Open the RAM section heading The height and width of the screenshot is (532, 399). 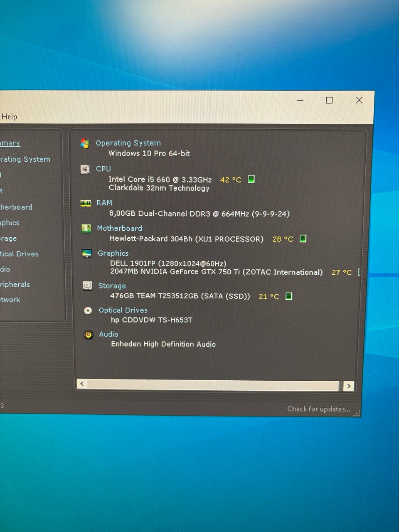pyautogui.click(x=104, y=203)
